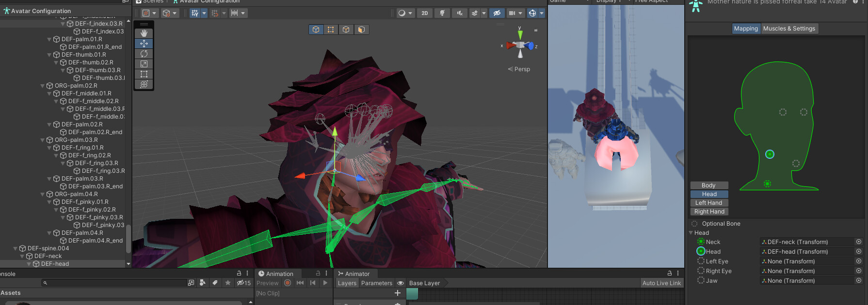Click the Project panel search field

click(x=114, y=283)
